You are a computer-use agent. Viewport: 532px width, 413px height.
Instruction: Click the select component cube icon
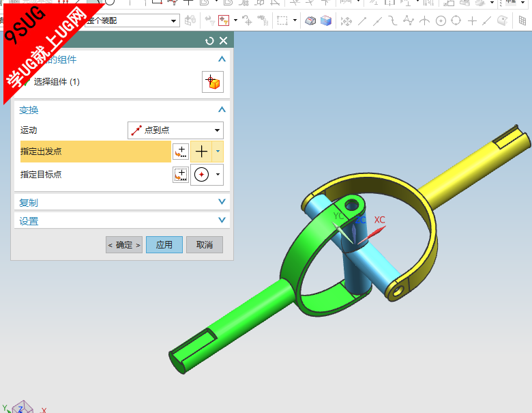[x=213, y=82]
